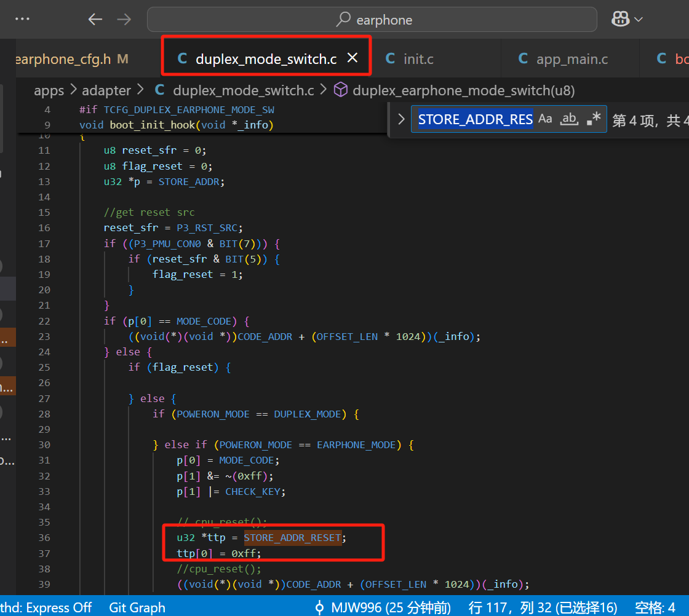Screen dimensions: 689x616
Task: Expand the Copilot dropdown chevron
Action: click(x=639, y=19)
